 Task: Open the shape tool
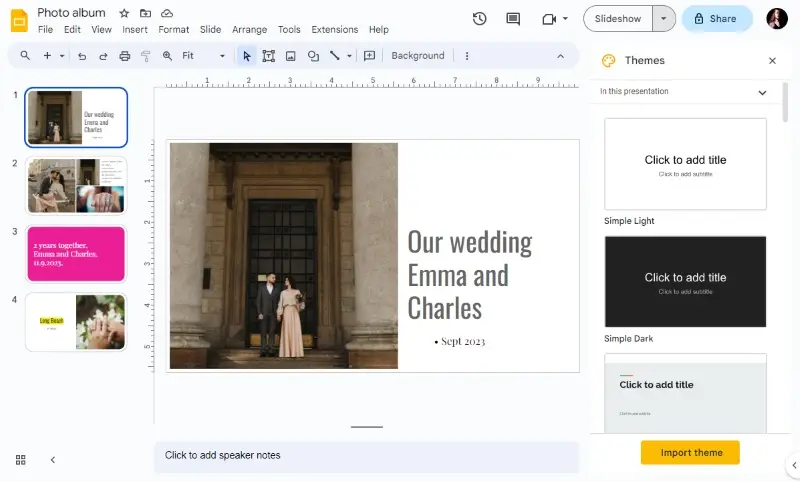(313, 56)
